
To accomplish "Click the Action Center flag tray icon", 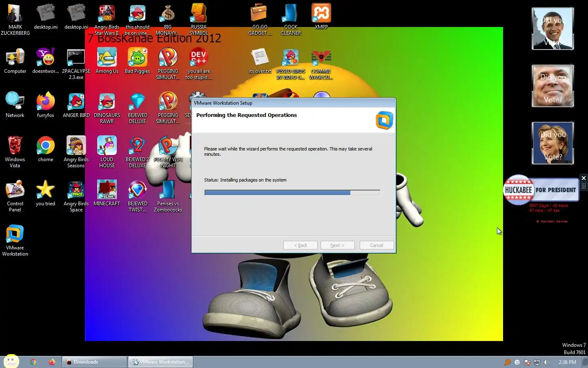I will pyautogui.click(x=527, y=362).
